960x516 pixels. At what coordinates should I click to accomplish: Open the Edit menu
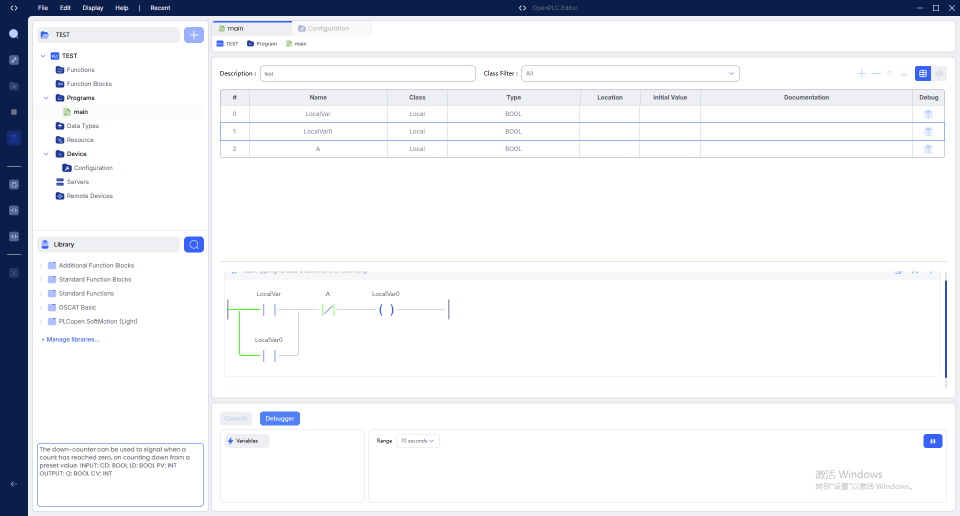pyautogui.click(x=65, y=8)
